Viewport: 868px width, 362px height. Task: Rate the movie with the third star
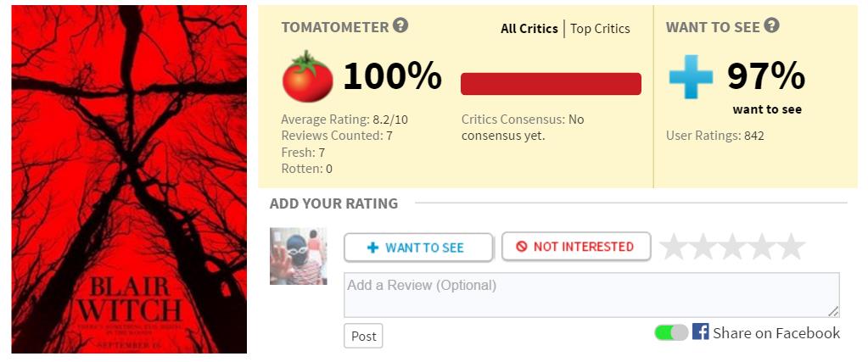(732, 247)
